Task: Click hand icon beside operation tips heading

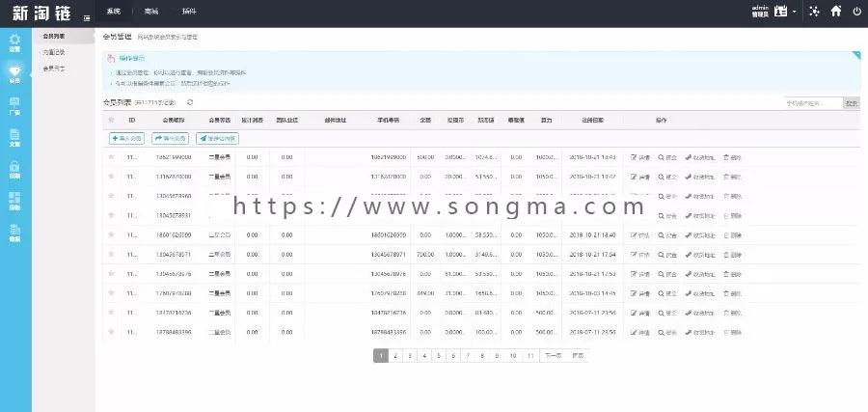Action: click(111, 58)
